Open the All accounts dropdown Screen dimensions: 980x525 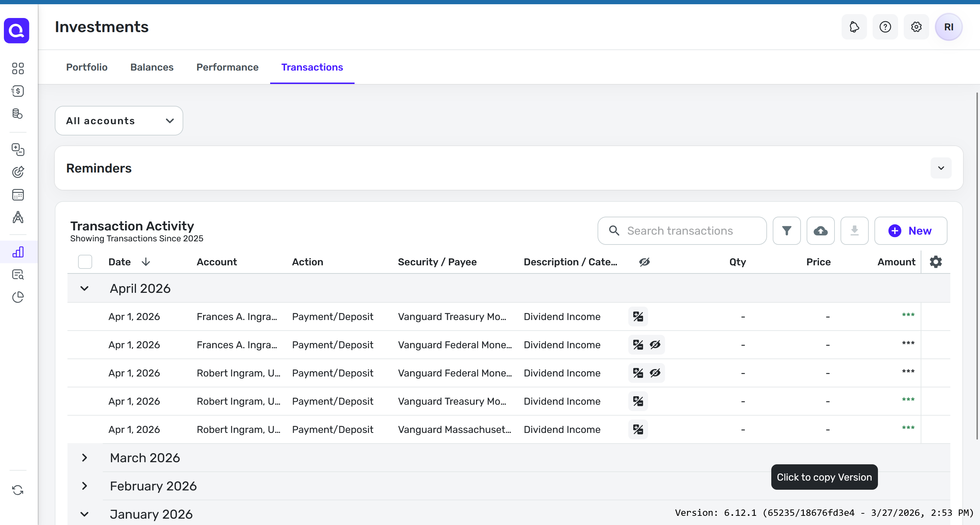click(x=119, y=121)
